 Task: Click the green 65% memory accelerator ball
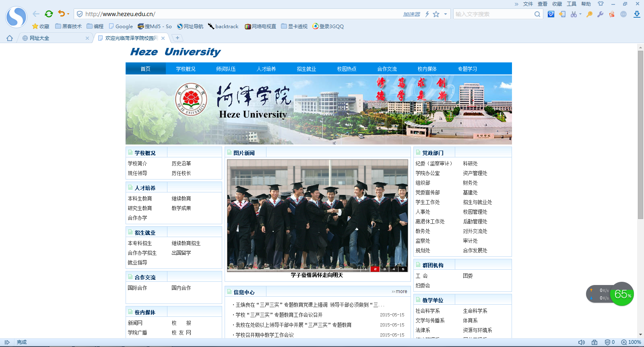pos(622,294)
